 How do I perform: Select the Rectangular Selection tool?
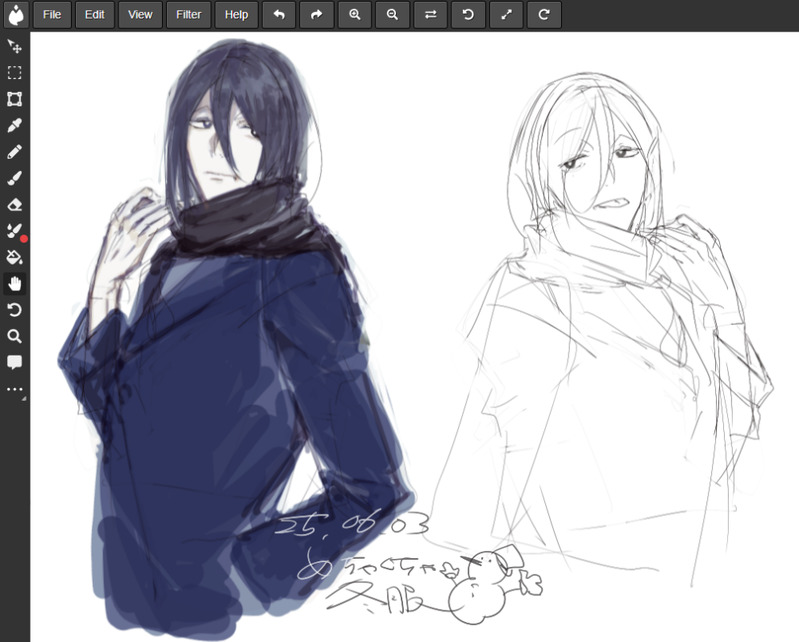14,73
